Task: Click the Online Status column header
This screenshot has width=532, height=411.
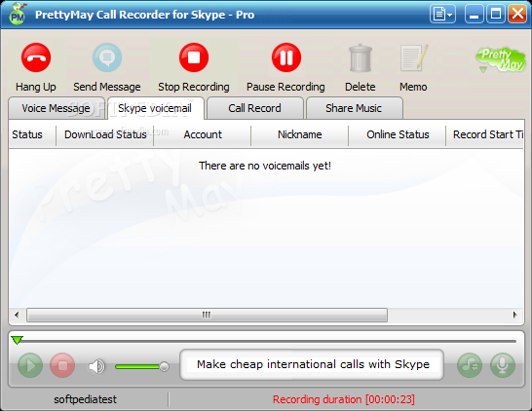Action: point(398,134)
